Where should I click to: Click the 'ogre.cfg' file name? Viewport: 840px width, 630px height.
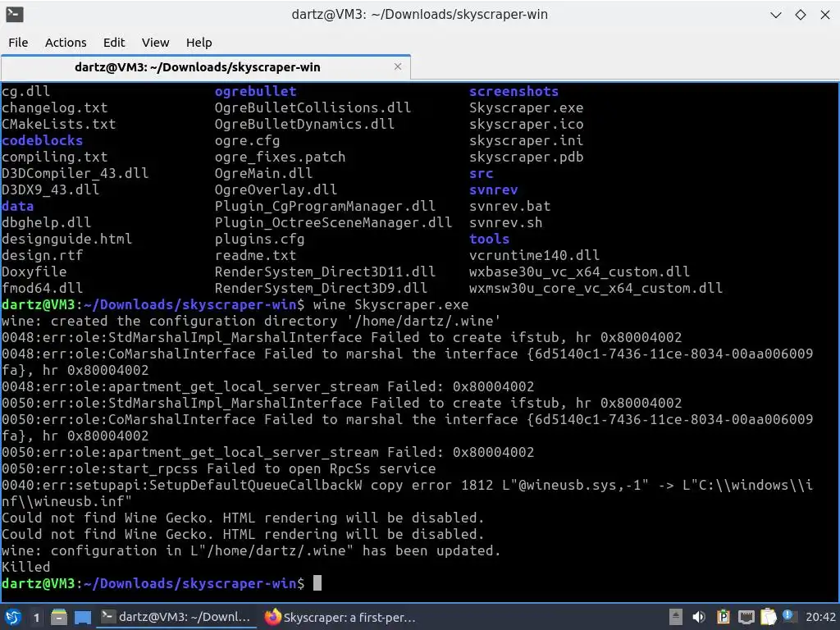[247, 141]
